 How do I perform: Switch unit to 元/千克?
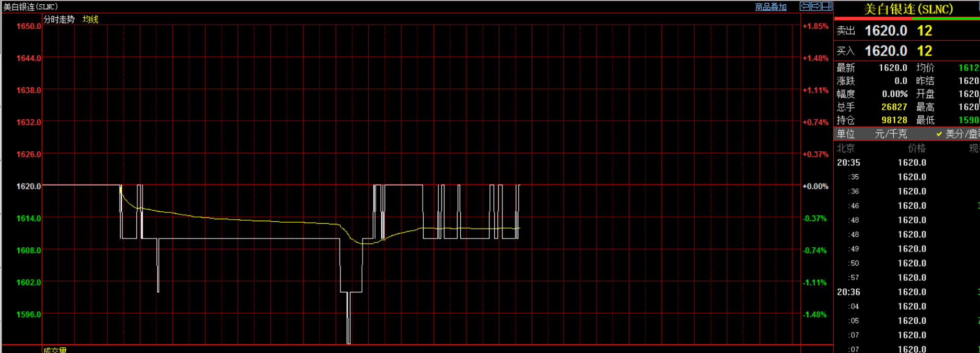pos(891,134)
